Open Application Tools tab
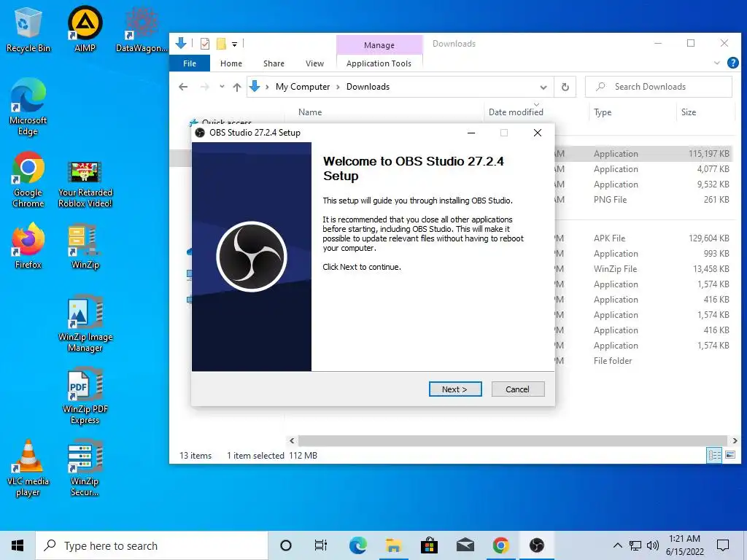Viewport: 747px width, 560px height. pos(379,63)
